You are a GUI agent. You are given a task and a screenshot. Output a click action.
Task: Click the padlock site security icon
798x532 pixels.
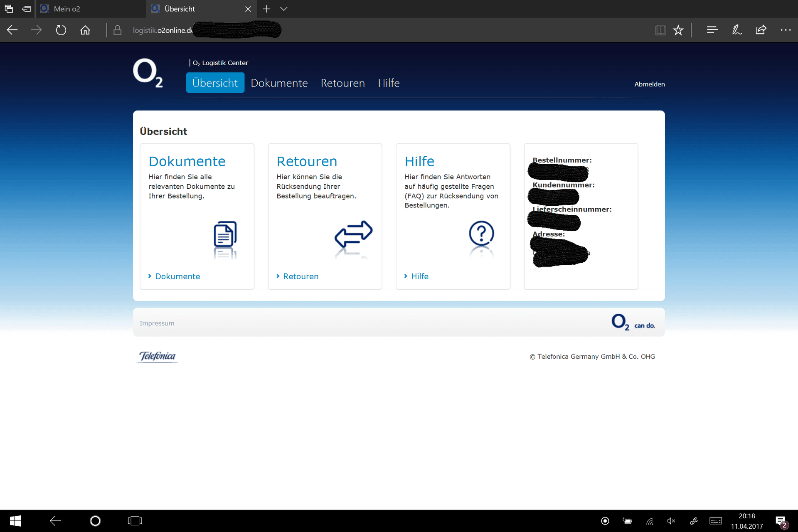click(x=118, y=30)
